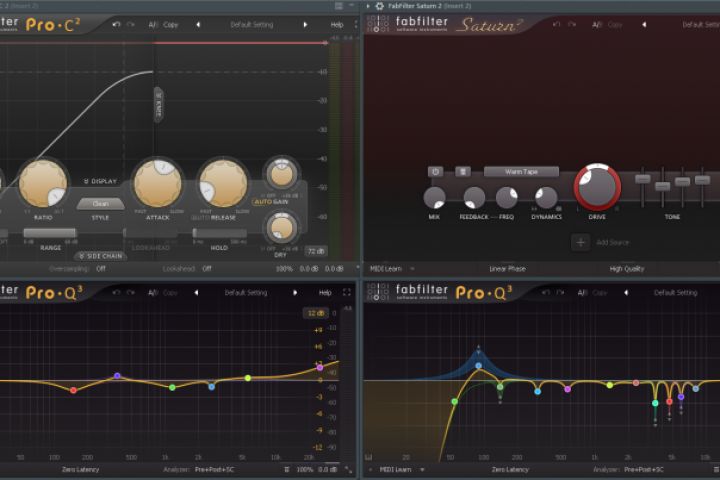
Task: Open Help menu in left Pro-Q 3
Action: tap(325, 293)
